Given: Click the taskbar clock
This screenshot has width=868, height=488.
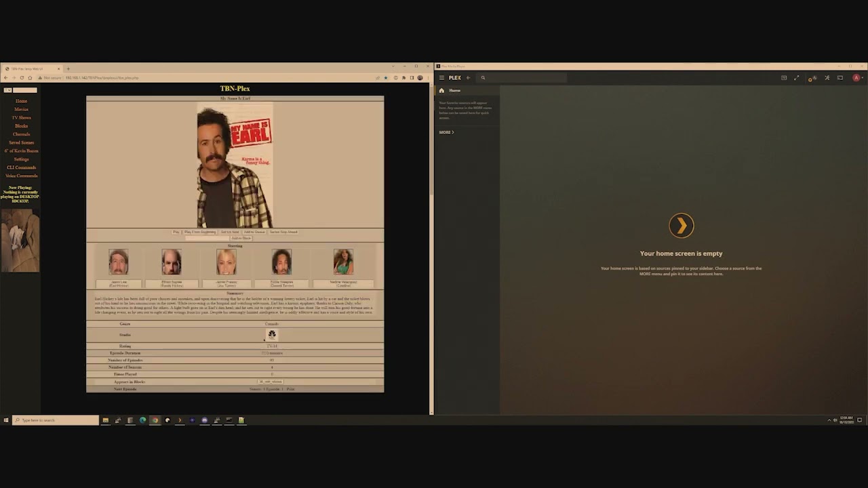Looking at the screenshot, I should 846,420.
